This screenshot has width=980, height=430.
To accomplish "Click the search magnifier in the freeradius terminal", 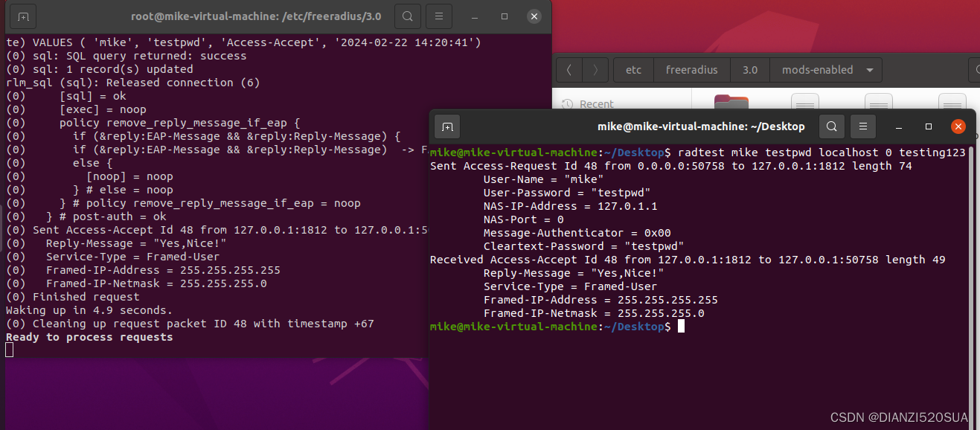I will (x=408, y=16).
